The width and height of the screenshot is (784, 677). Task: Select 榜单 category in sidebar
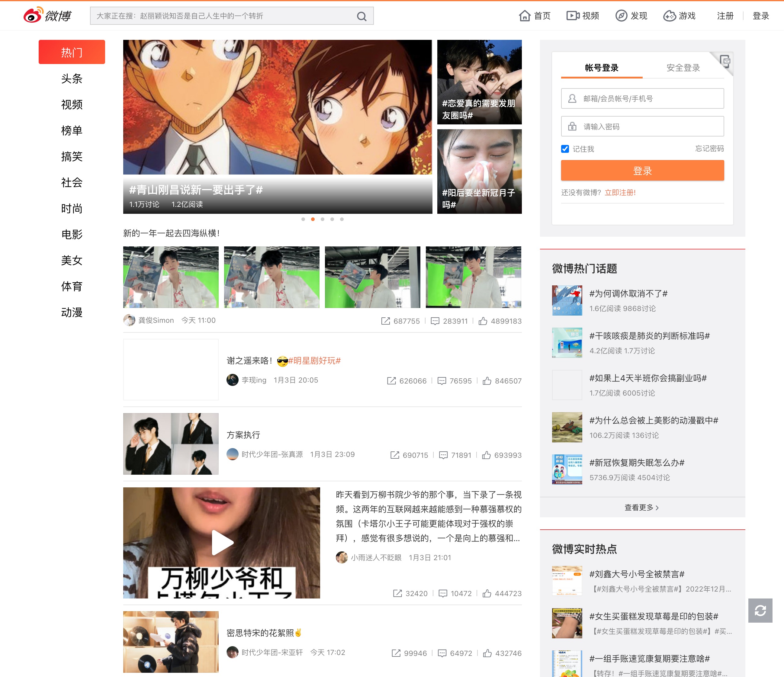tap(72, 130)
